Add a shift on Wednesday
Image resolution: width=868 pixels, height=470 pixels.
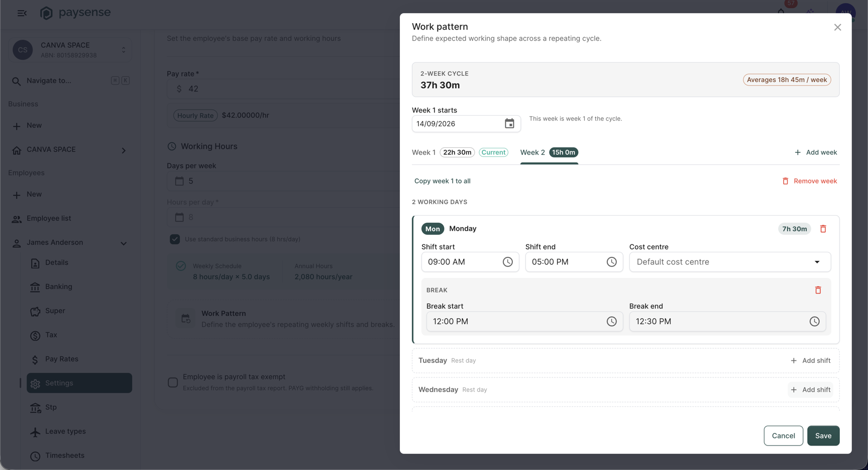810,390
